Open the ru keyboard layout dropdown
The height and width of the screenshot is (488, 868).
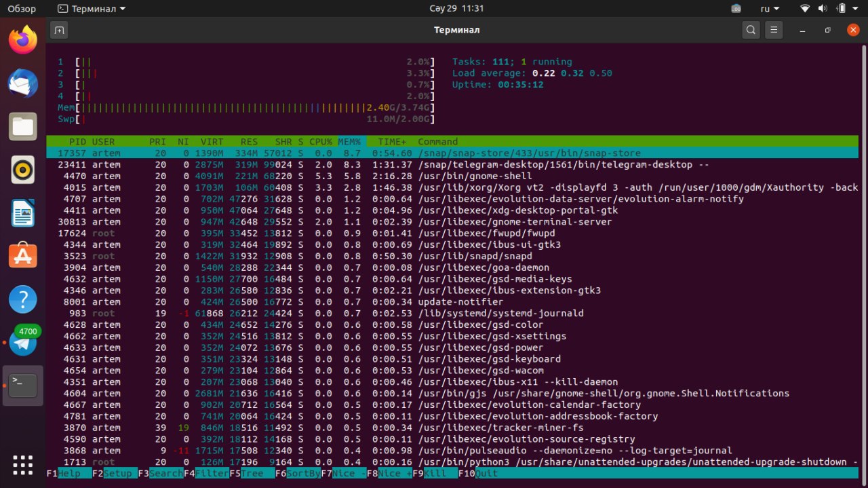click(770, 9)
